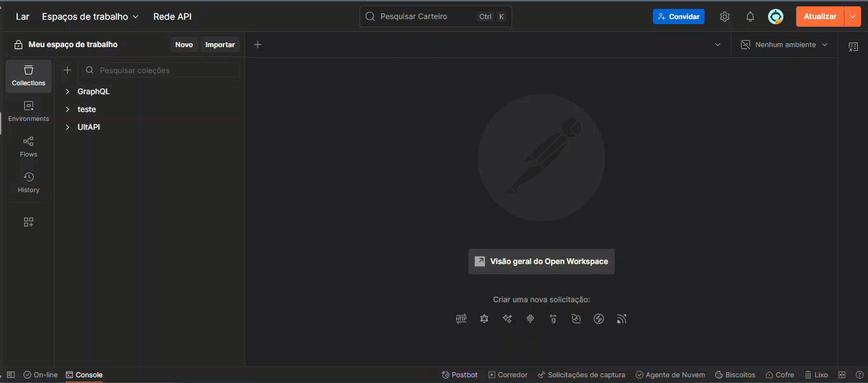Open the Atualizar button dropdown arrow
The width and height of the screenshot is (868, 383).
pyautogui.click(x=853, y=17)
